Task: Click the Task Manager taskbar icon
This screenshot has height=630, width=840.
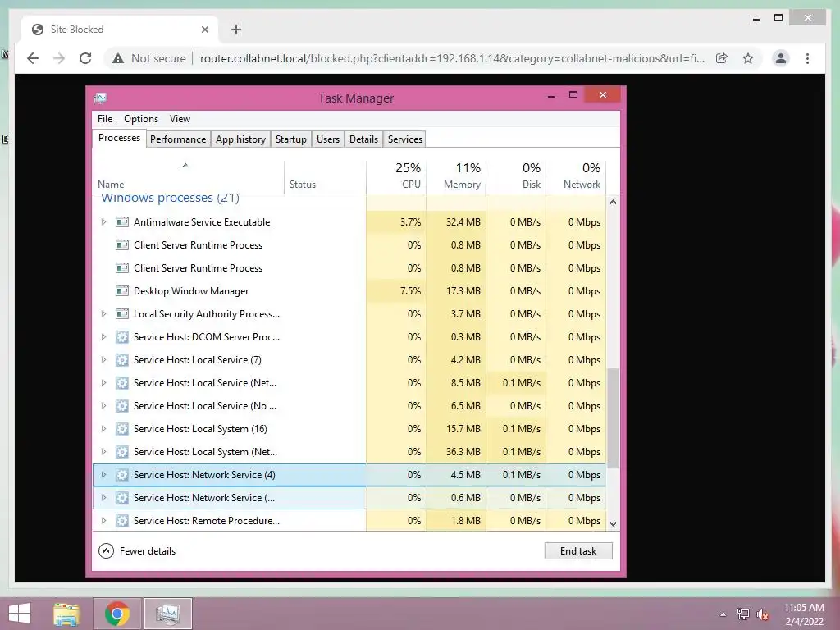Action: (167, 614)
